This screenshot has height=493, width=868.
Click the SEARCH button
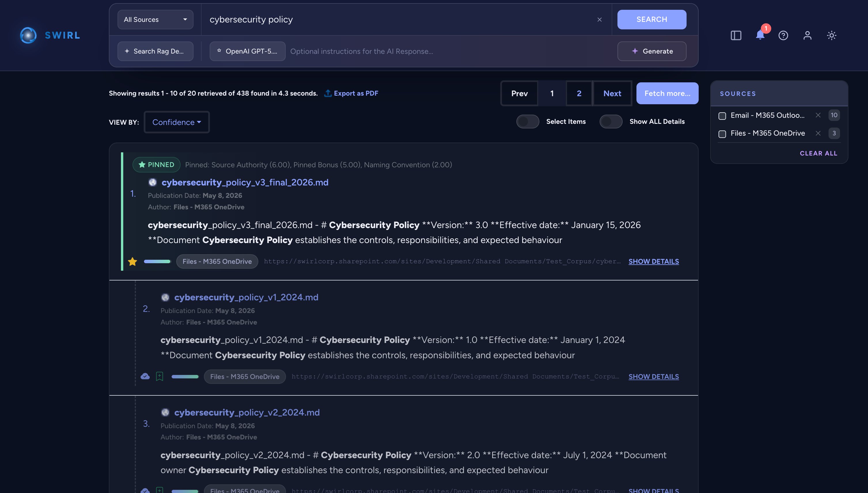point(652,20)
